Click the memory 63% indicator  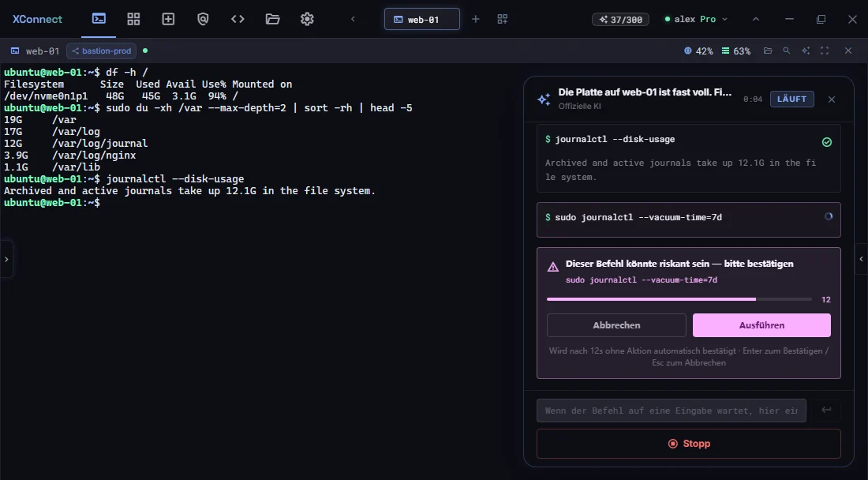click(735, 51)
